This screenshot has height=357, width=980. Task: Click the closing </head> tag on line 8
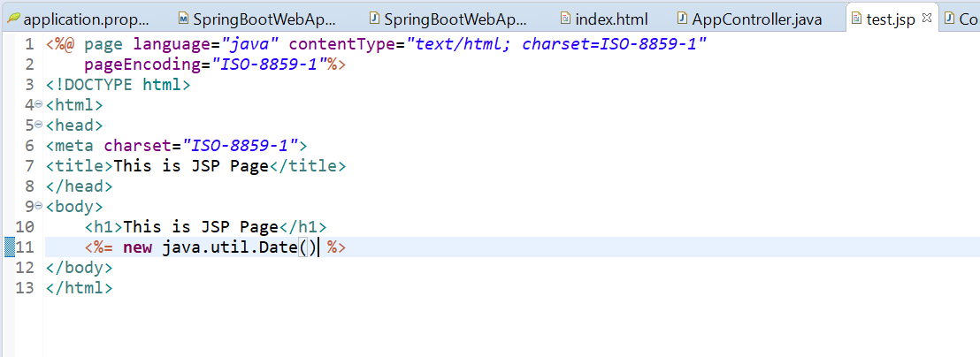(x=80, y=186)
